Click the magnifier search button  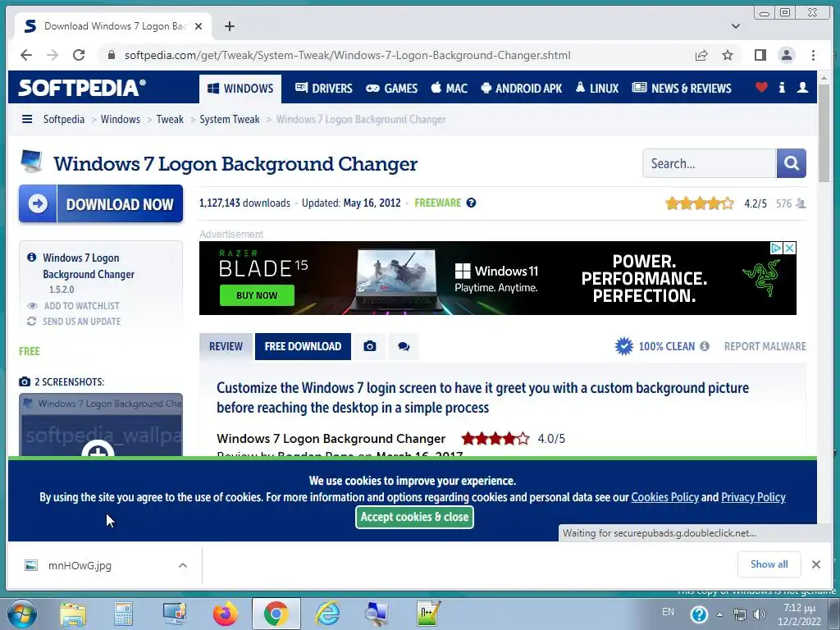[792, 163]
